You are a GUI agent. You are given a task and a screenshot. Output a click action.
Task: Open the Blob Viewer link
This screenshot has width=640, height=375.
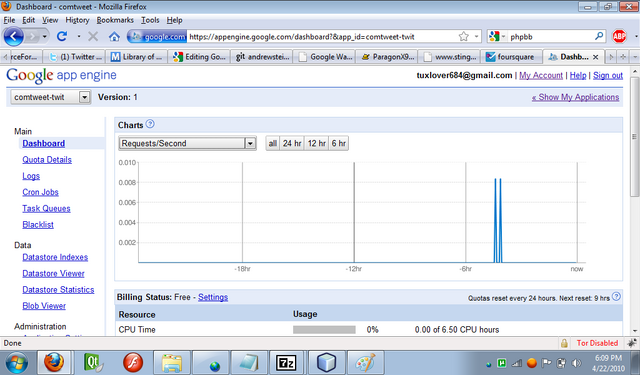(44, 306)
